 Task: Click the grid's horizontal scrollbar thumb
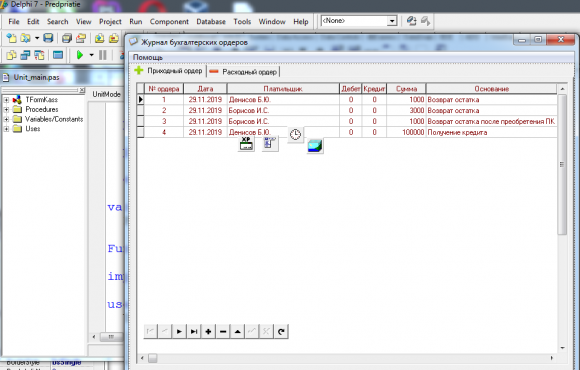tap(152, 358)
